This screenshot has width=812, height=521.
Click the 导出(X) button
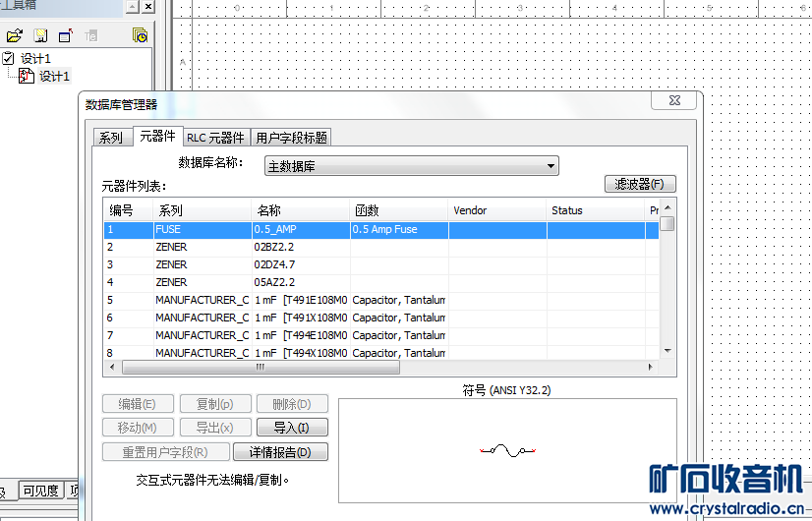pyautogui.click(x=215, y=428)
